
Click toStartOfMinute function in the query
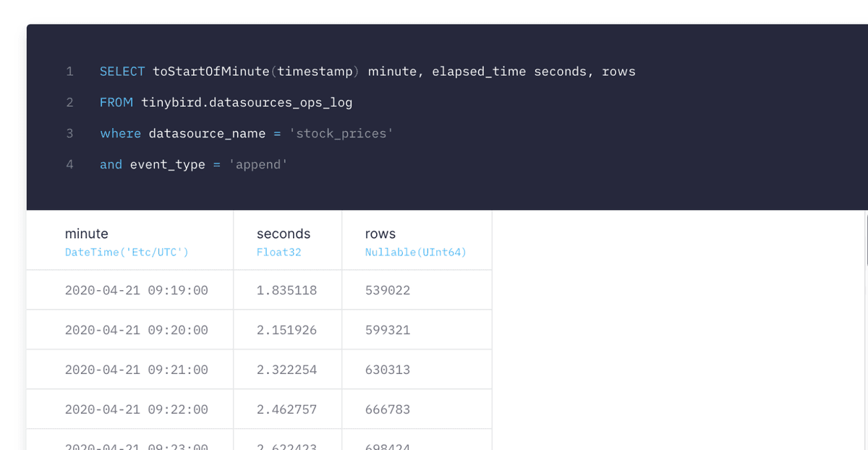[x=211, y=72]
